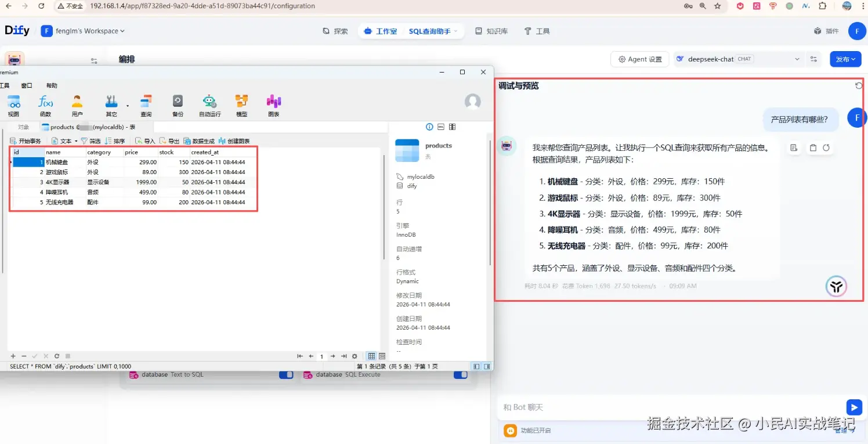868x444 pixels.
Task: Send the chat message with the arrow button
Action: coord(853,407)
